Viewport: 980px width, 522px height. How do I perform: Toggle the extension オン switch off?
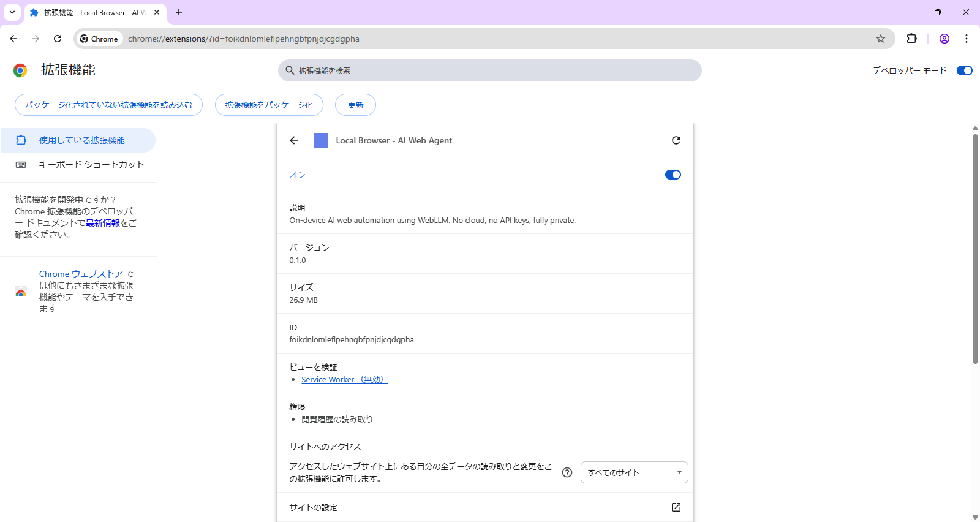coord(673,175)
